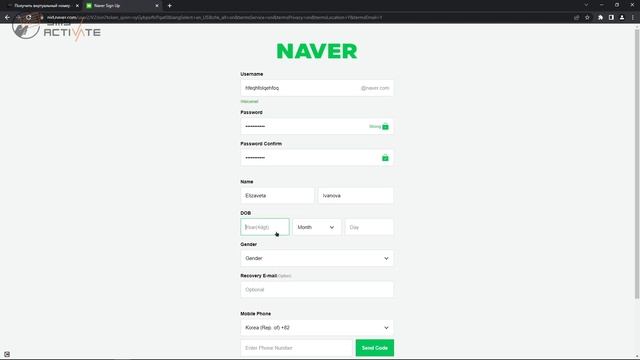Image resolution: width=640 pixels, height=360 pixels.
Task: Click the DOB Day field
Action: (x=369, y=227)
